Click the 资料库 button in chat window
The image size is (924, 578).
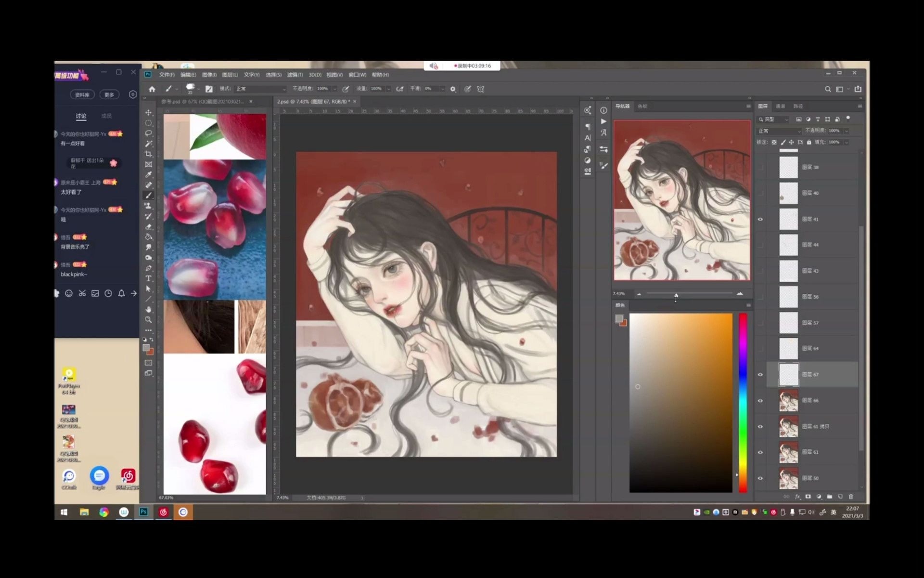click(x=82, y=95)
